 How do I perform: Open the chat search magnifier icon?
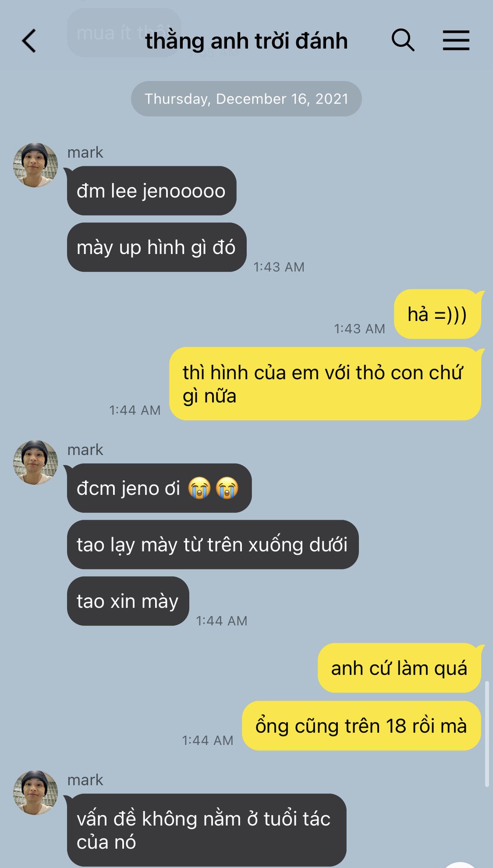click(403, 40)
